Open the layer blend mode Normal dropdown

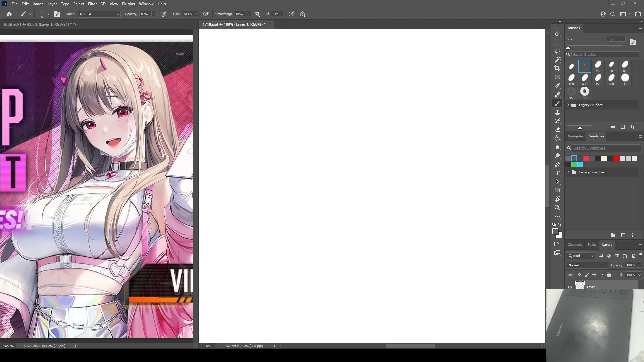point(587,265)
